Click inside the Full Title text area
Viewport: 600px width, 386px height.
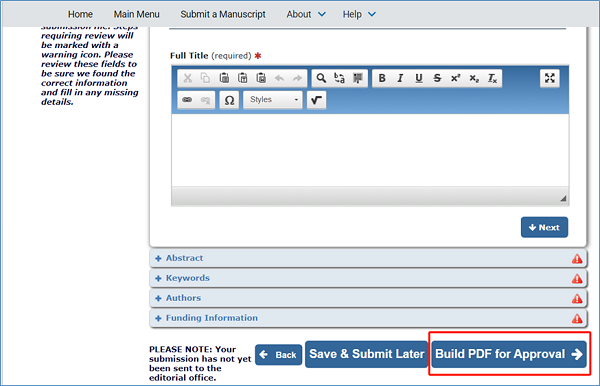point(370,150)
